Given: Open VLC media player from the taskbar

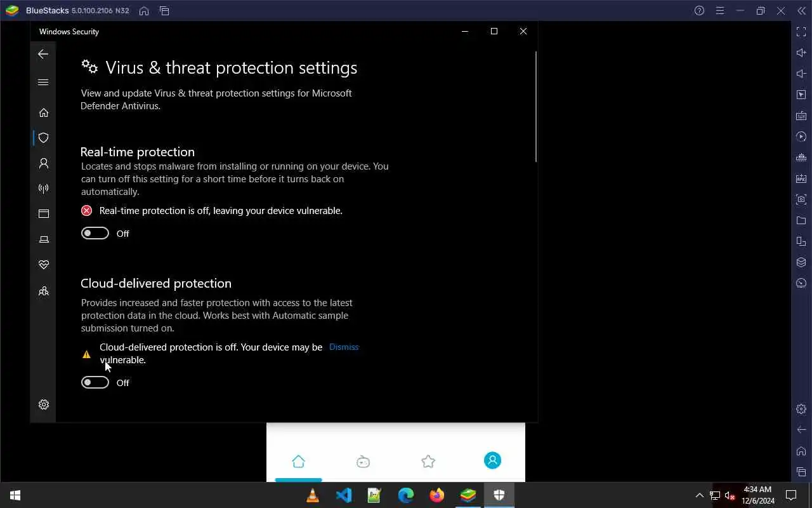Looking at the screenshot, I should click(x=313, y=495).
